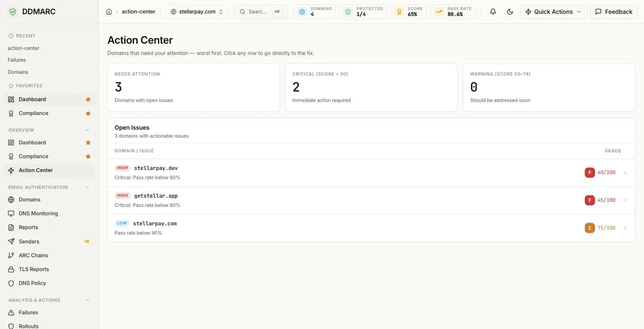
Task: Click F grade badge 45/100
Action: [x=590, y=200]
